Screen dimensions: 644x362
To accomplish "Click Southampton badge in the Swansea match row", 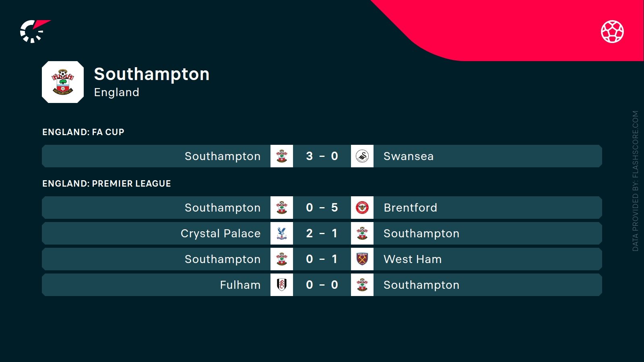I will tap(282, 156).
